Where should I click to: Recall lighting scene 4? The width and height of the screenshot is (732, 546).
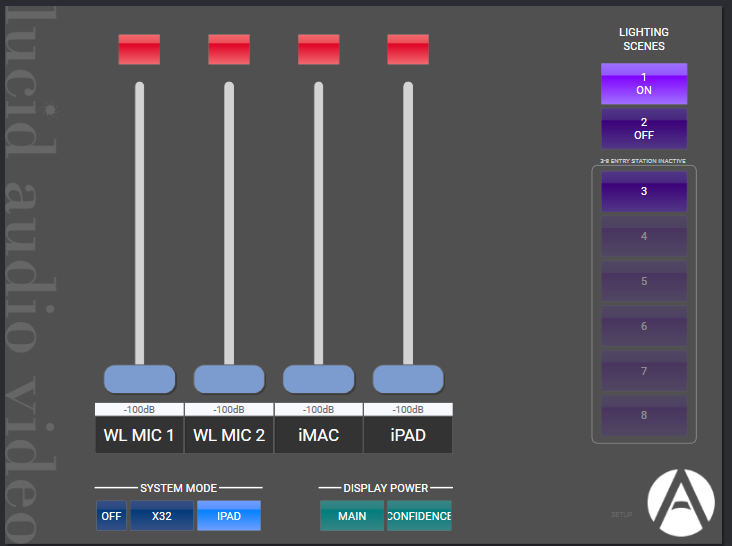[644, 236]
